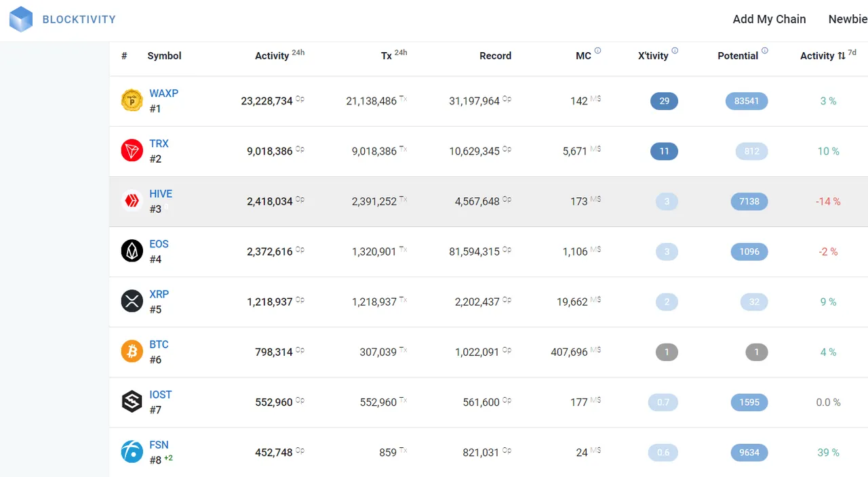Click IOST X'tivity badge 0.7
This screenshot has height=477, width=868.
(663, 402)
